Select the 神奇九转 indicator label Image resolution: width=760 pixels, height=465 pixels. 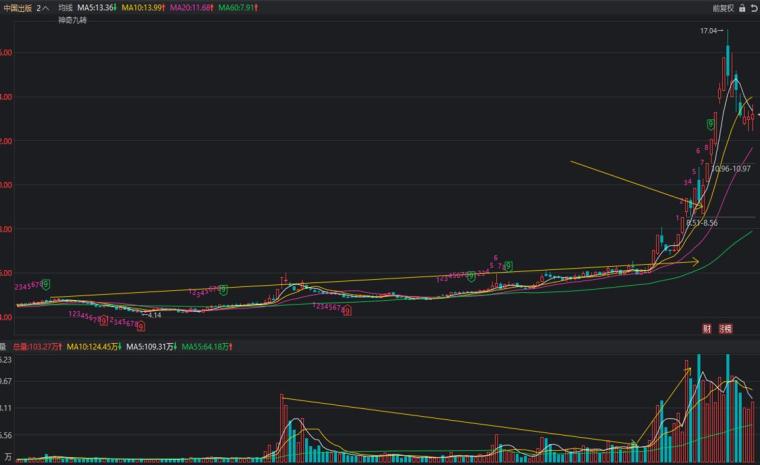[73, 20]
